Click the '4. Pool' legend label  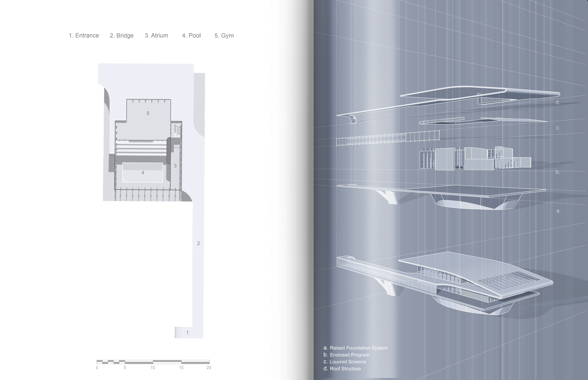pyautogui.click(x=191, y=35)
